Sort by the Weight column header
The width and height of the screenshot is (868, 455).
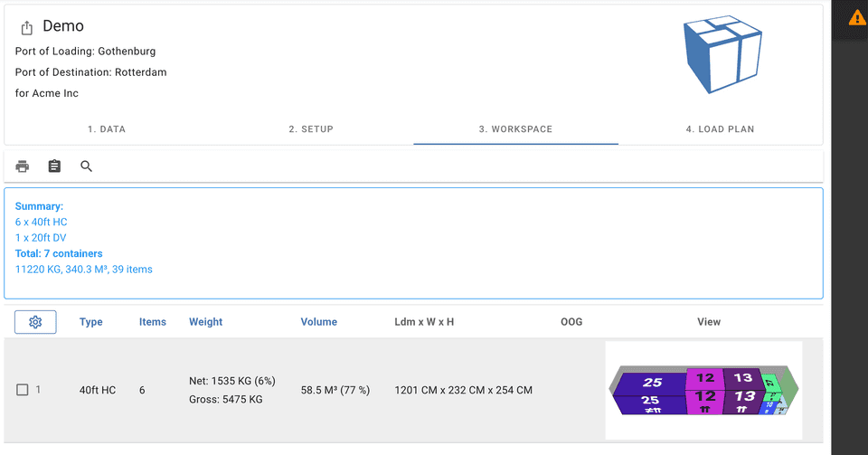[x=205, y=322]
